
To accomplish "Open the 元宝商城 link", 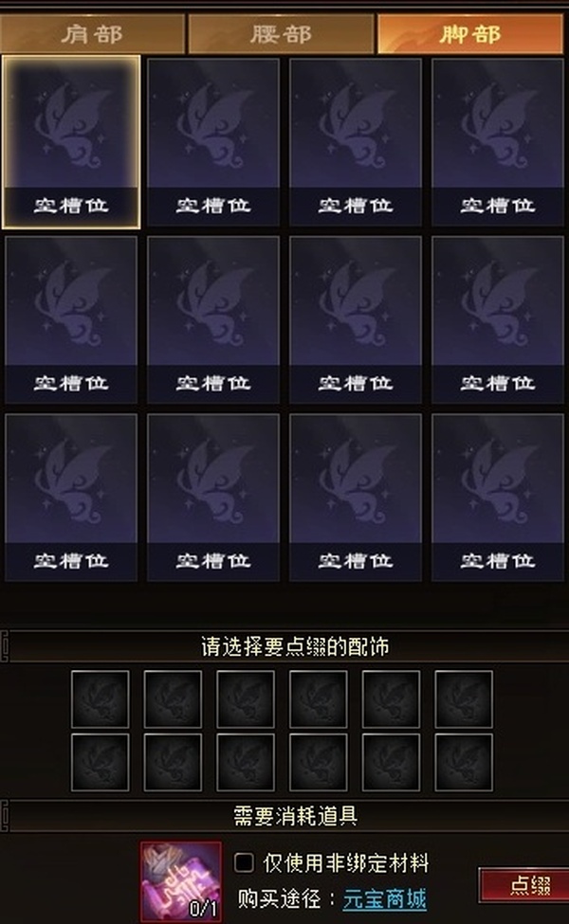I will tap(384, 899).
